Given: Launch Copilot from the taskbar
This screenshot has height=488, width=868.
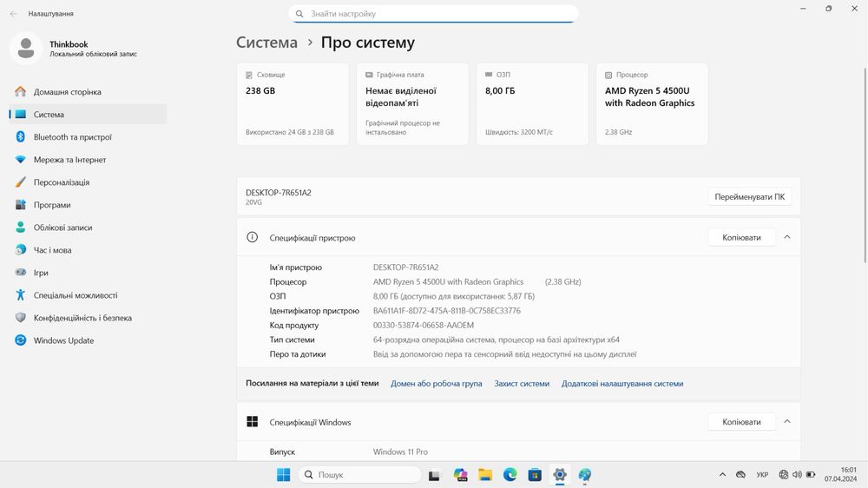Looking at the screenshot, I should 460,475.
